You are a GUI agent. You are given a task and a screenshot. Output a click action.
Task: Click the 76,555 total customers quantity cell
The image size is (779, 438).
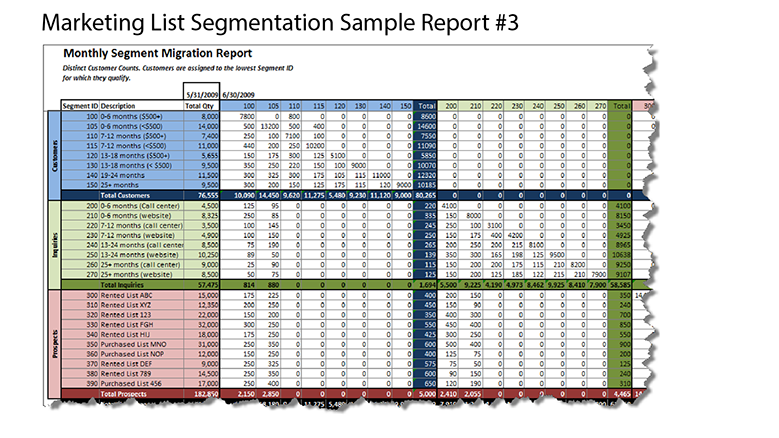(204, 196)
